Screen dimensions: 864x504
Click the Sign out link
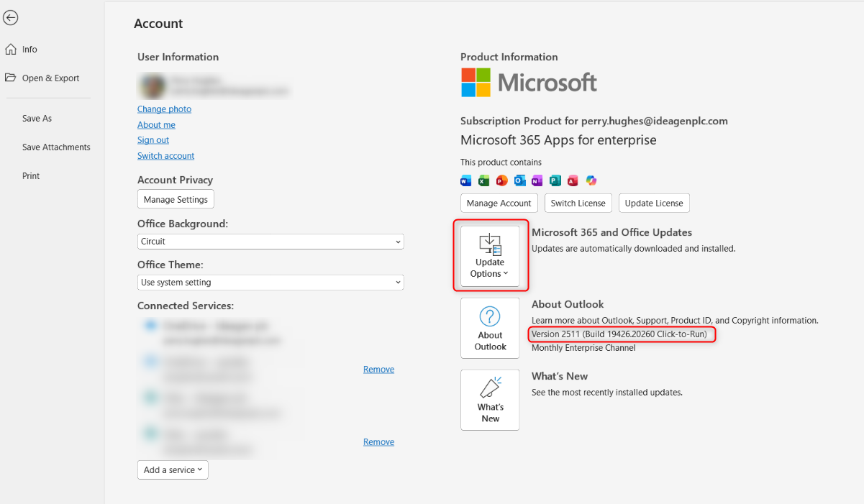tap(153, 140)
